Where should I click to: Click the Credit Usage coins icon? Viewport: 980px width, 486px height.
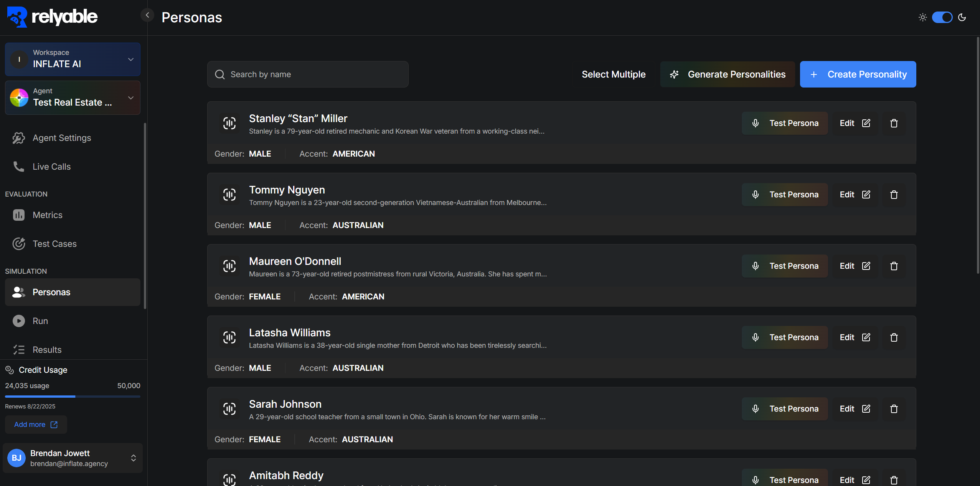(x=10, y=370)
